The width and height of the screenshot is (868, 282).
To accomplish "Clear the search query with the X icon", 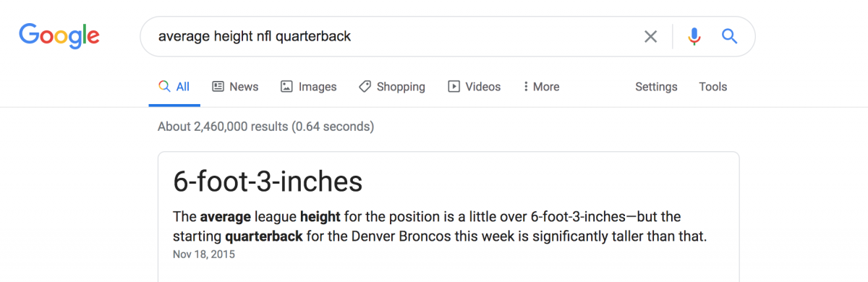I will [651, 36].
